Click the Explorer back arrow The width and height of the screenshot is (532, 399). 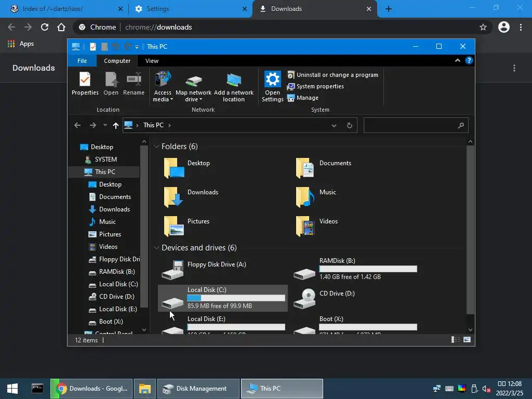point(77,125)
